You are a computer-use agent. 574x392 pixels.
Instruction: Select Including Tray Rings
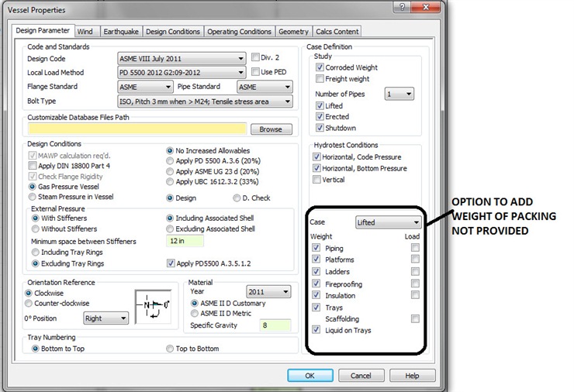click(x=36, y=253)
